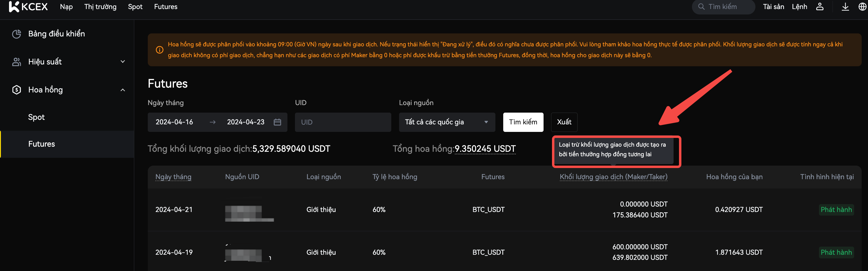
Task: Open the language globe icon
Action: click(862, 7)
